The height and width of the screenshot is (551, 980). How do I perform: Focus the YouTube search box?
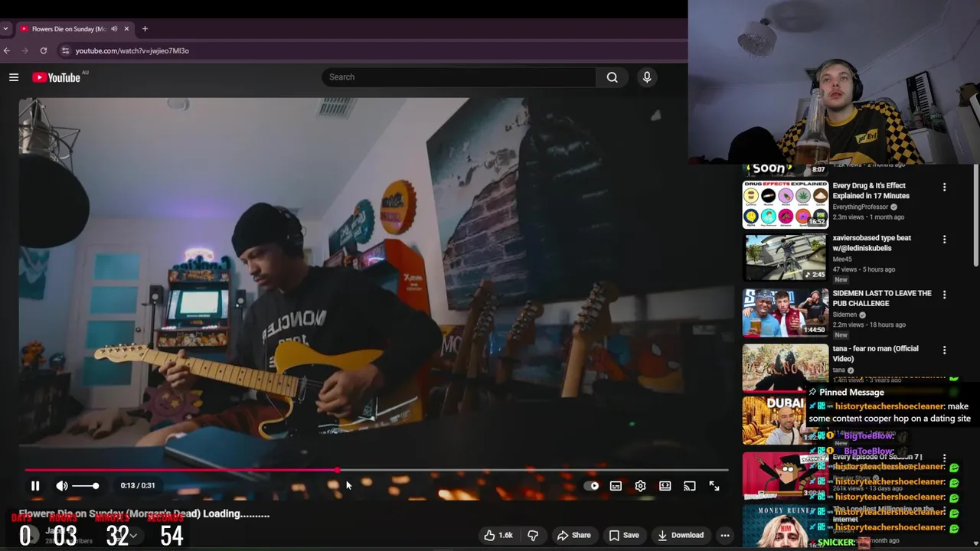pyautogui.click(x=458, y=77)
